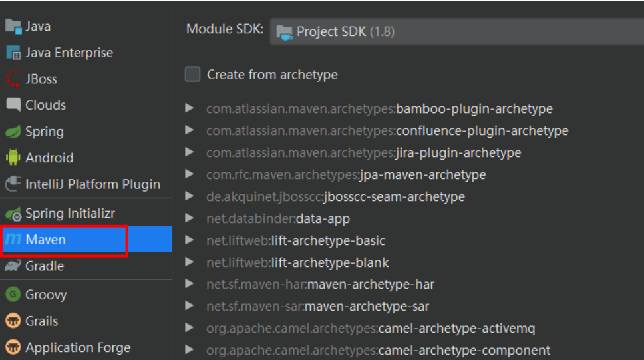644x360 pixels.
Task: Select the Gradle elephant icon
Action: pyautogui.click(x=13, y=266)
